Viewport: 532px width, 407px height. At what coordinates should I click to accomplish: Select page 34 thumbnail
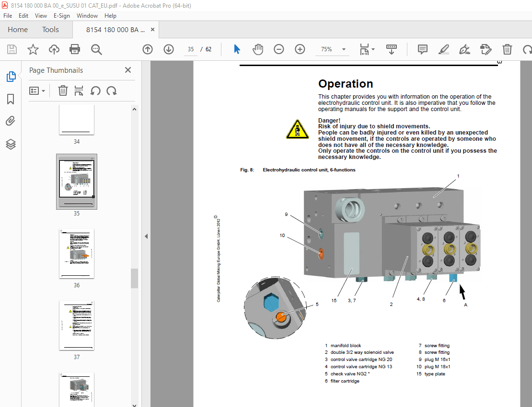pyautogui.click(x=77, y=120)
